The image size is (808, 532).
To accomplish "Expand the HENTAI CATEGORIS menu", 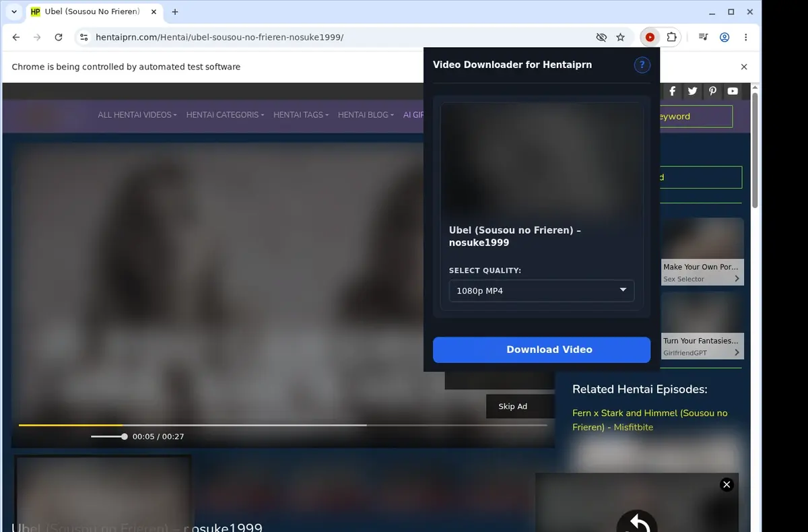I will pos(225,115).
